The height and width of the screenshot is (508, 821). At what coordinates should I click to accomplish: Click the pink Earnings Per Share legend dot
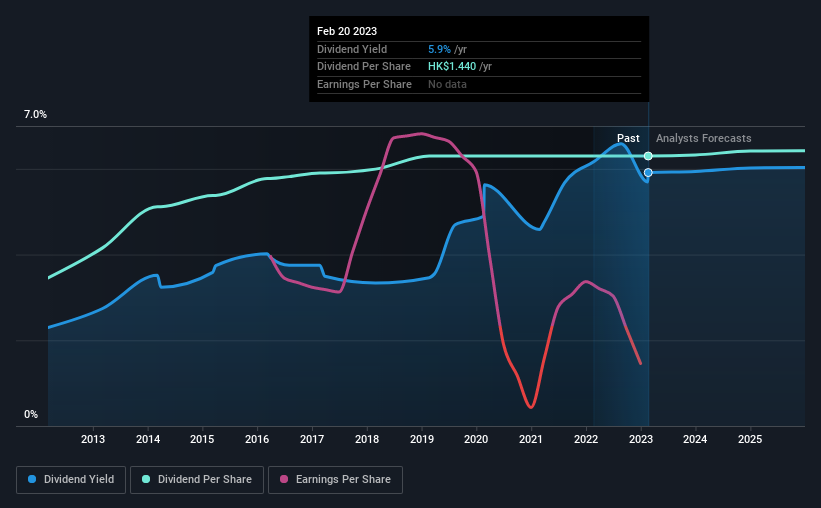(284, 479)
